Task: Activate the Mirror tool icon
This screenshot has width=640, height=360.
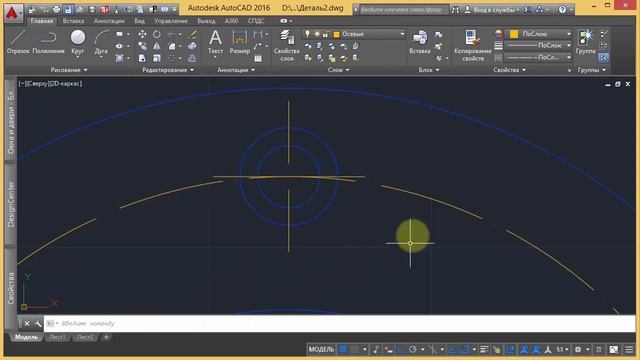Action: (157, 46)
